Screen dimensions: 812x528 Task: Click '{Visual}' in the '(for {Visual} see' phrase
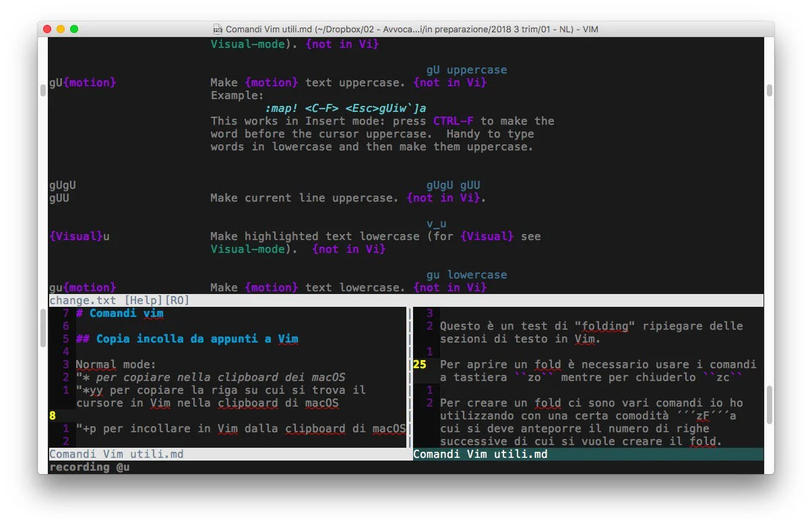click(487, 237)
